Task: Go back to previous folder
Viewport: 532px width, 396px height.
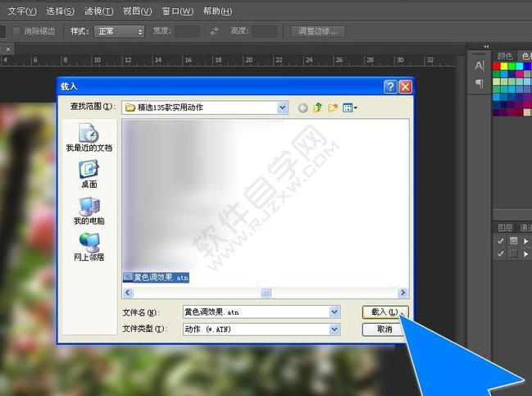Action: (x=302, y=108)
